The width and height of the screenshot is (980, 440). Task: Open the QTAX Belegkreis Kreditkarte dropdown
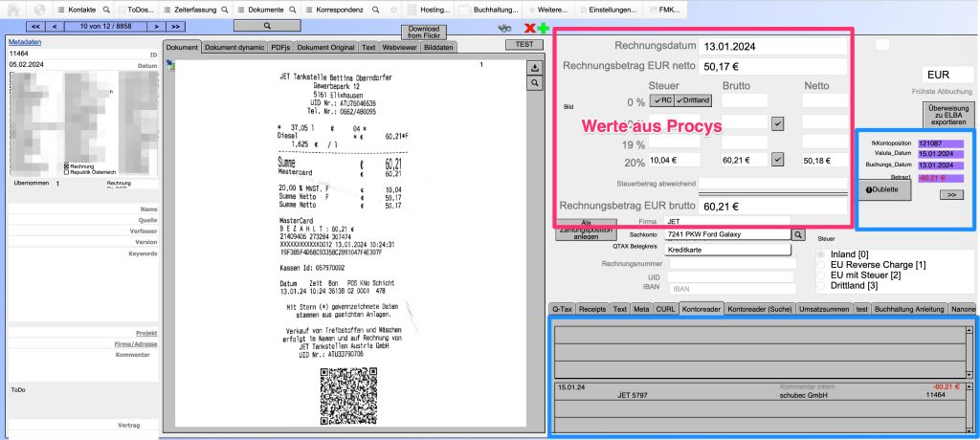click(x=728, y=250)
